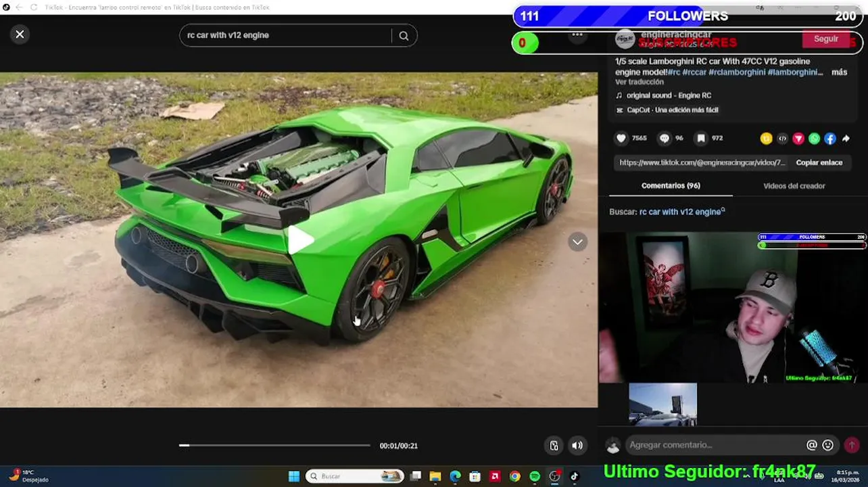The height and width of the screenshot is (487, 868).
Task: Click the browser back arrow
Action: (19, 7)
